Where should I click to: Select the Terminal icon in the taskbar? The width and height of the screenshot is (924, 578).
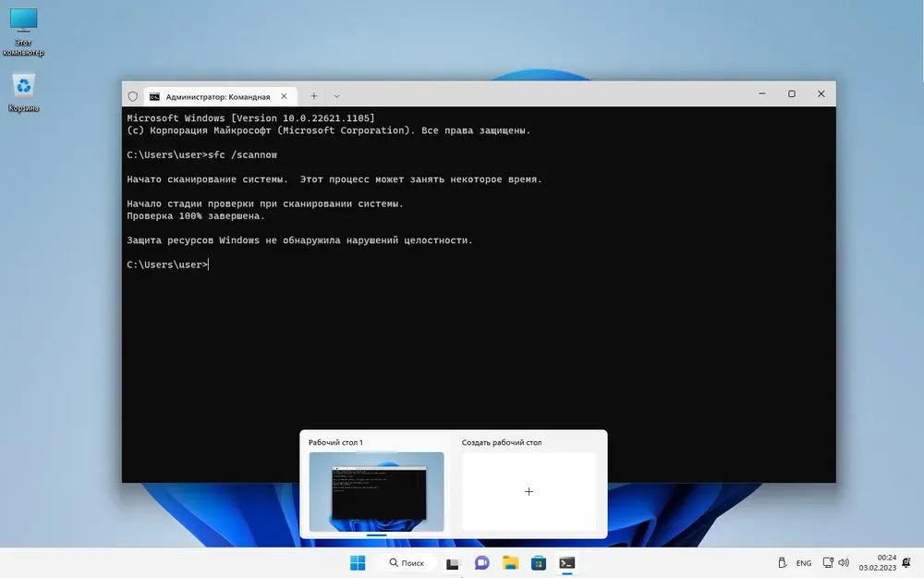(567, 562)
